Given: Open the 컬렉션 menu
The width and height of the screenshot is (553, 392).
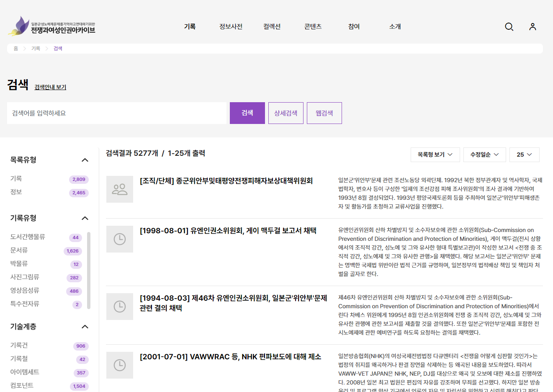Looking at the screenshot, I should tap(272, 26).
